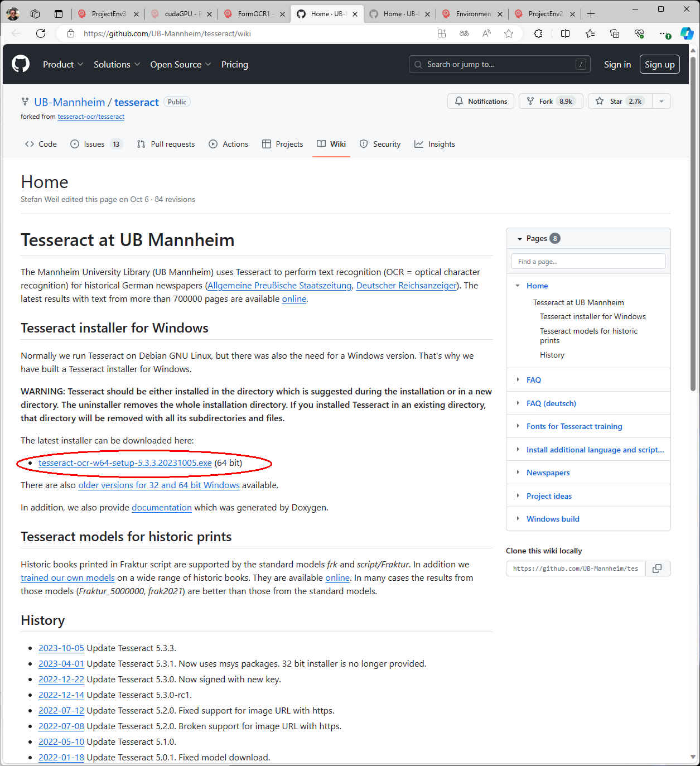The image size is (700, 766).
Task: Switch to the Issues tab
Action: pyautogui.click(x=94, y=144)
